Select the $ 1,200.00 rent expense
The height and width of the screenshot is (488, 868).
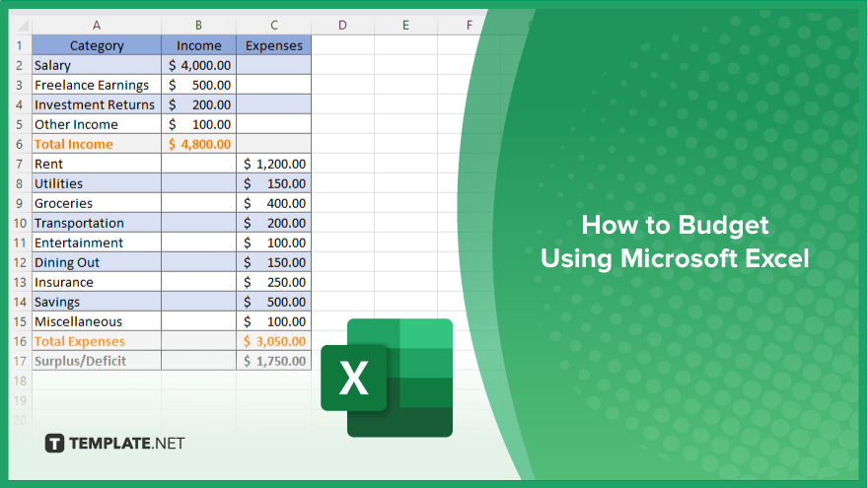point(274,164)
